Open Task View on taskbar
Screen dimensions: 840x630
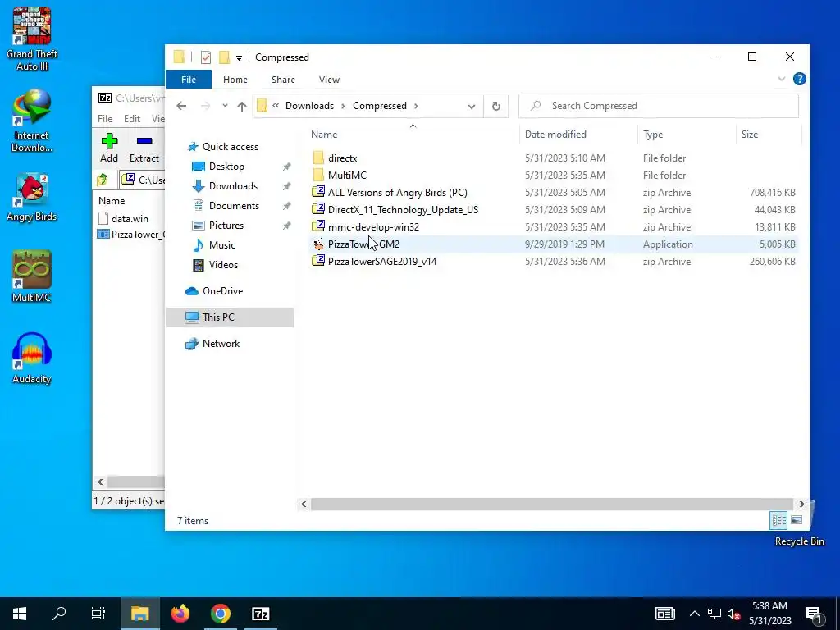tap(98, 614)
